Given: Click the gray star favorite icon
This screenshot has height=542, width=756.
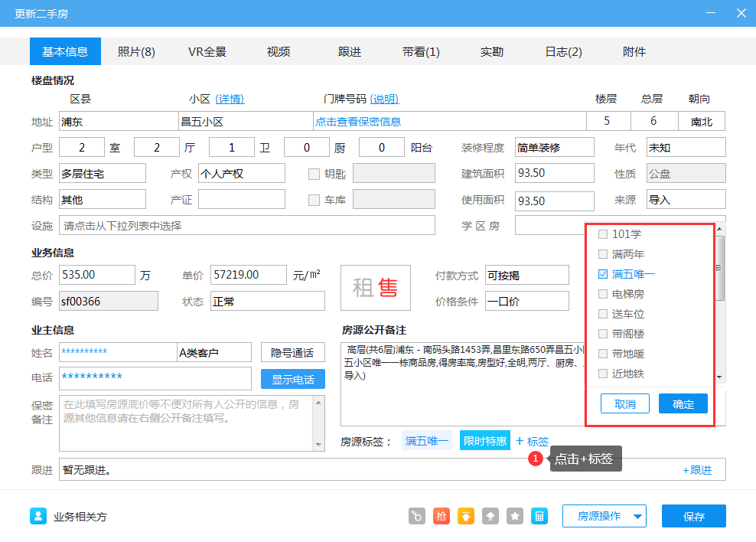Looking at the screenshot, I should 515,516.
